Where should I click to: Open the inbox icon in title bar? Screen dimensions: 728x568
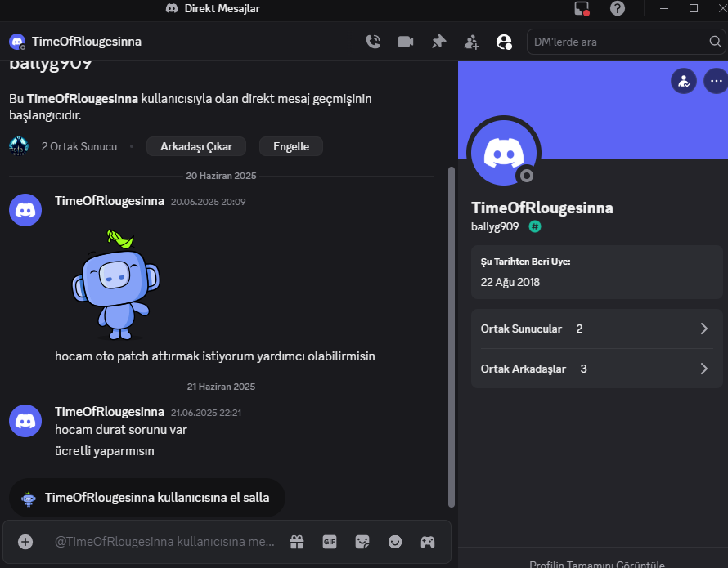pyautogui.click(x=582, y=8)
